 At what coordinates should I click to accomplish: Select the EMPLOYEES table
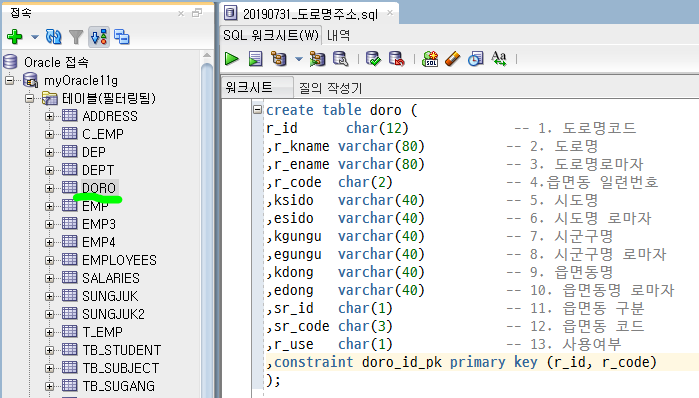tap(119, 260)
